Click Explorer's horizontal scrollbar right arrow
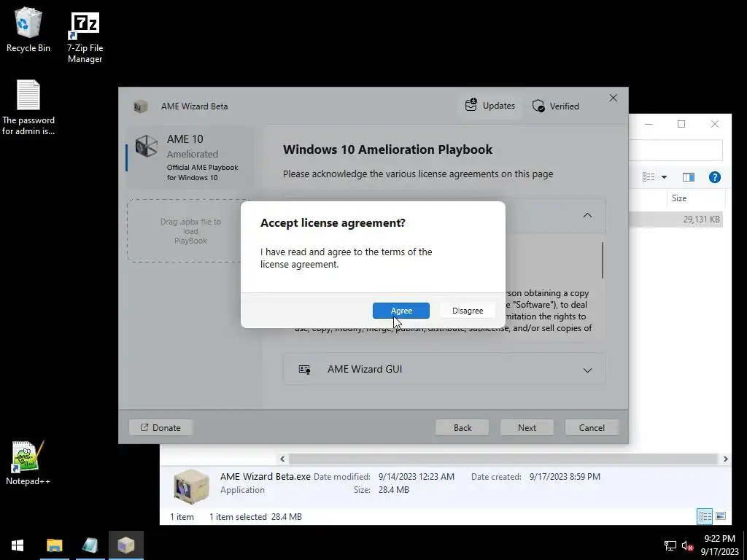 tap(725, 459)
